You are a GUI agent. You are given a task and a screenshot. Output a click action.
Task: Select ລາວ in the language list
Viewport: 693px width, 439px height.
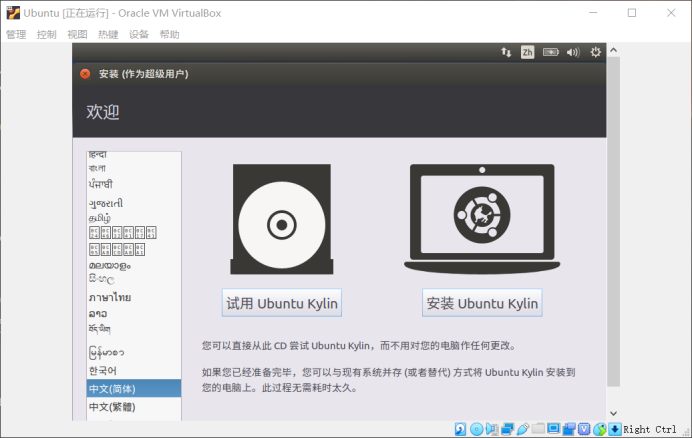click(x=134, y=314)
